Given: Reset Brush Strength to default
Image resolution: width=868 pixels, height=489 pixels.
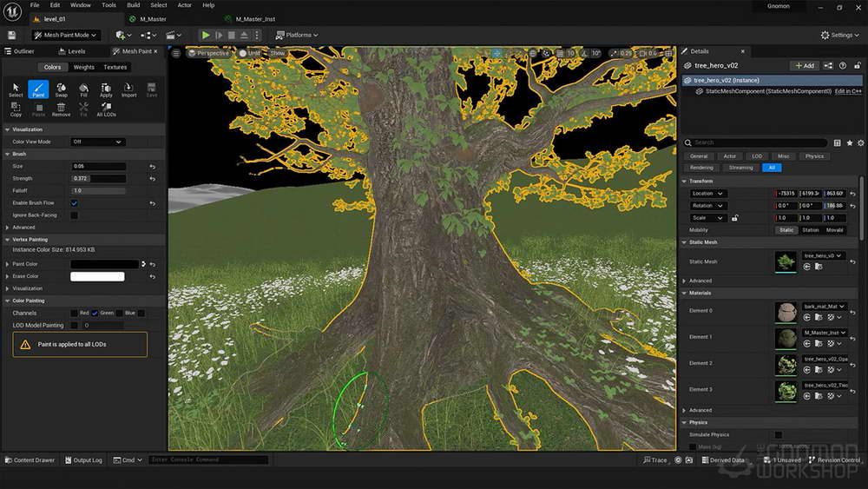Looking at the screenshot, I should (x=152, y=178).
